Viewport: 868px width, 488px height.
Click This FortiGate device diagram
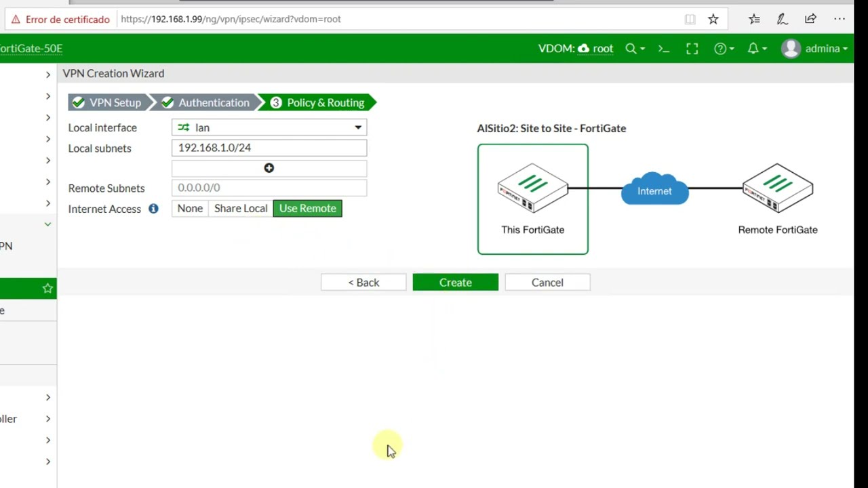click(533, 199)
